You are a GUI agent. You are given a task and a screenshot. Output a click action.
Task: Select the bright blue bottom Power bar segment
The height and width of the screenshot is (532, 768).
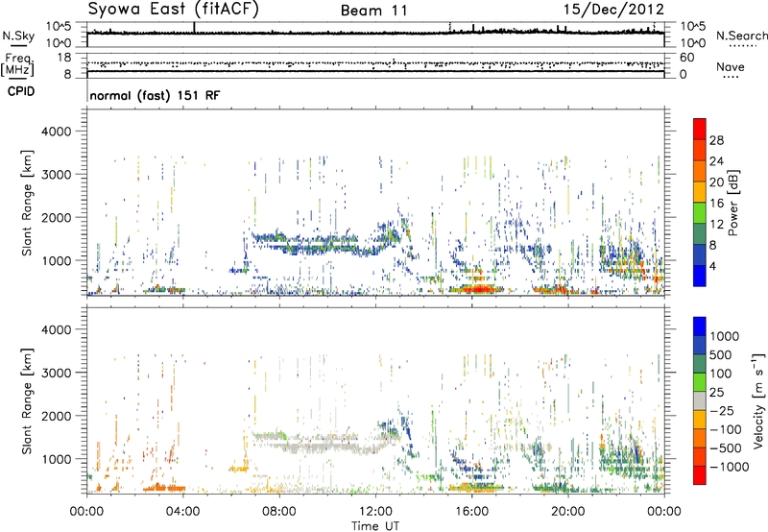coord(700,276)
